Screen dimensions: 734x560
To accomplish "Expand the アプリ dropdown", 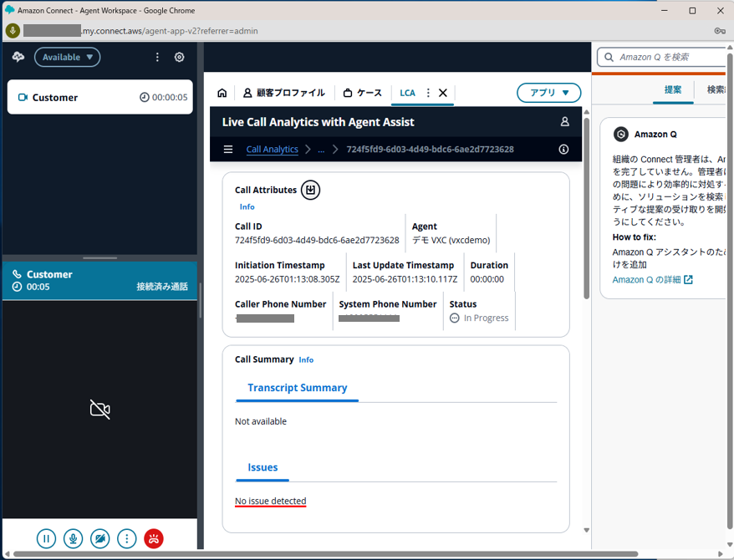I will 548,93.
